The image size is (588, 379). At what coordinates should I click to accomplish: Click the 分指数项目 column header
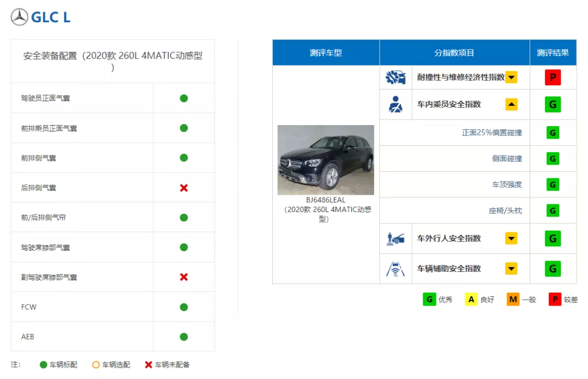pyautogui.click(x=454, y=52)
